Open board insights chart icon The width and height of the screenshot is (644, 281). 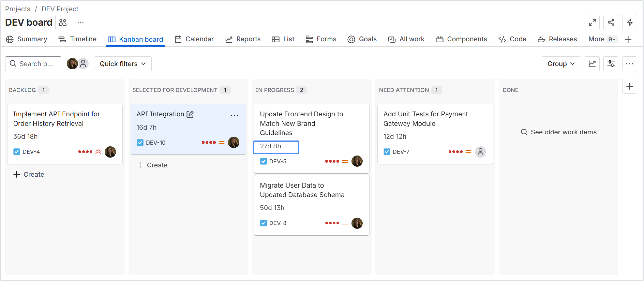[x=592, y=64]
